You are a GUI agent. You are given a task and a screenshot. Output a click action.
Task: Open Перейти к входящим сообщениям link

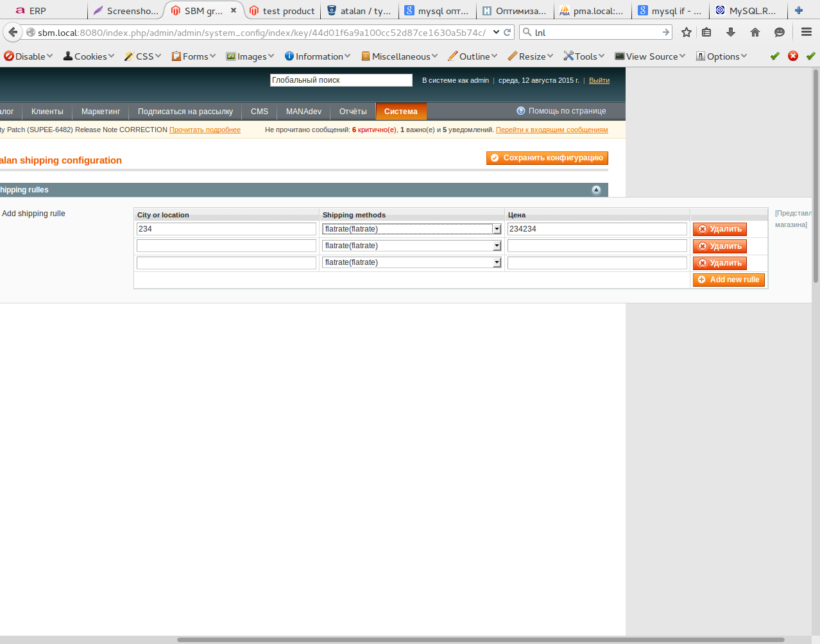click(x=552, y=130)
